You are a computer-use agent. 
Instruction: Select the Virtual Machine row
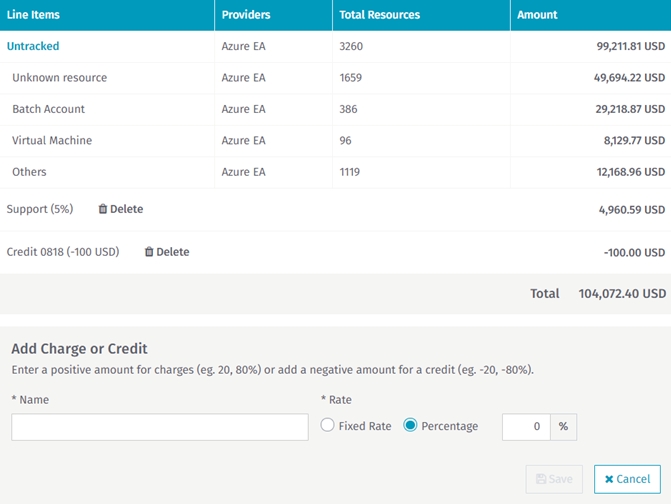point(52,141)
